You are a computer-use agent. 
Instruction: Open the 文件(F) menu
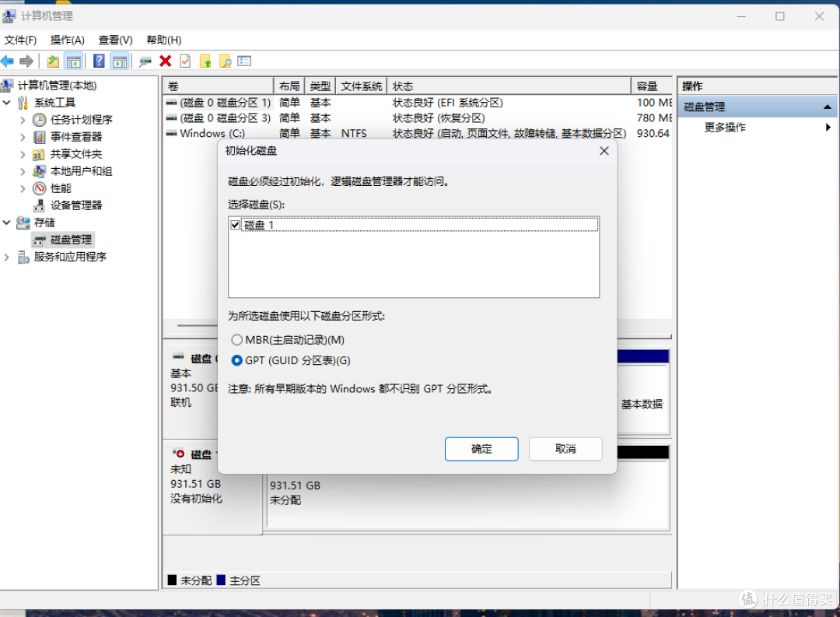point(20,40)
